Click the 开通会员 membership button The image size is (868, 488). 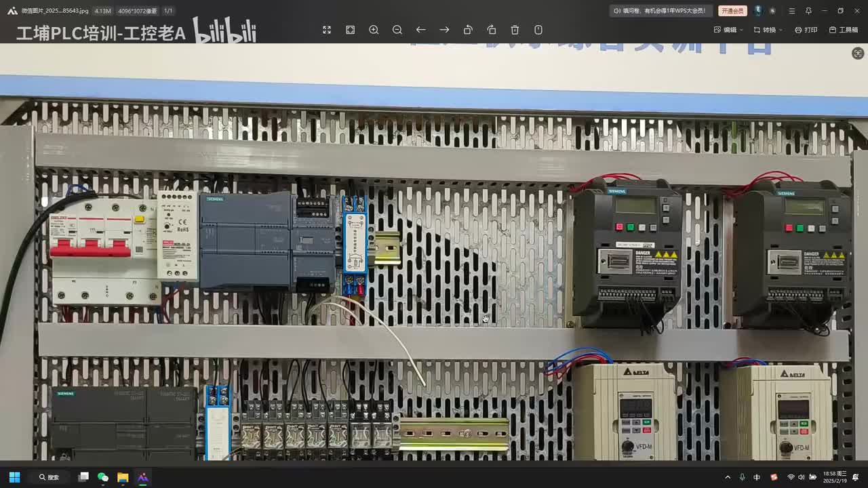pos(732,11)
